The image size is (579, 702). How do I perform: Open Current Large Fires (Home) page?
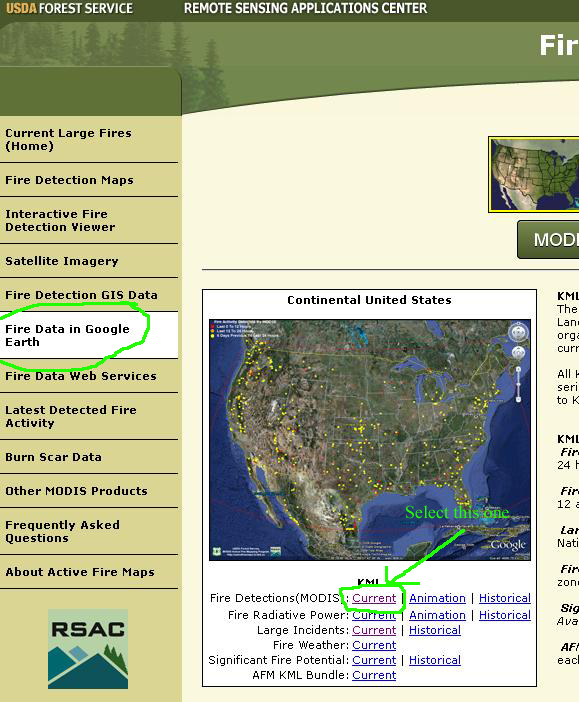point(69,139)
